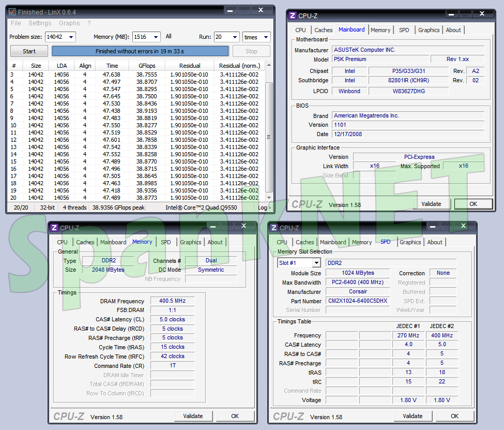This screenshot has height=430, width=504.
Task: Click OK in the Mainboard CPU-Z window
Action: point(473,204)
